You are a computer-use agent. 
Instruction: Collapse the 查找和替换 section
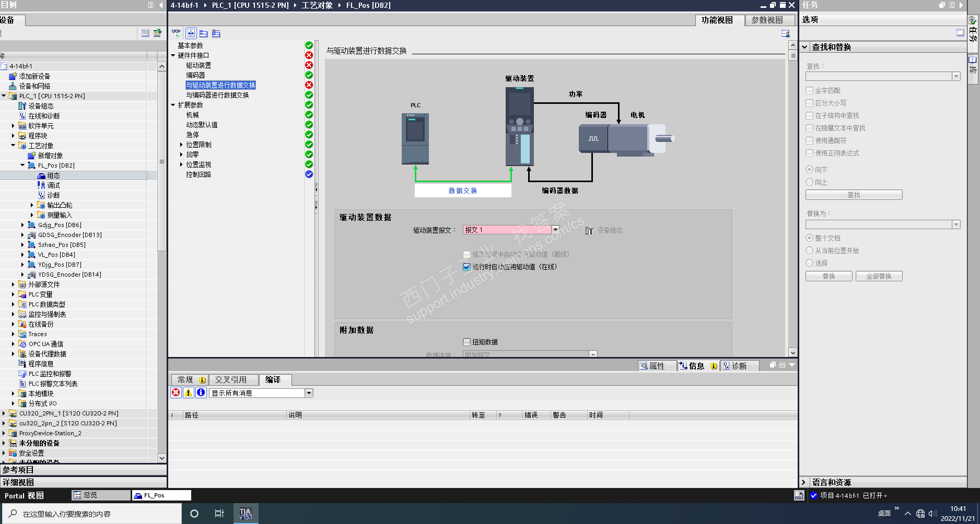tap(804, 47)
